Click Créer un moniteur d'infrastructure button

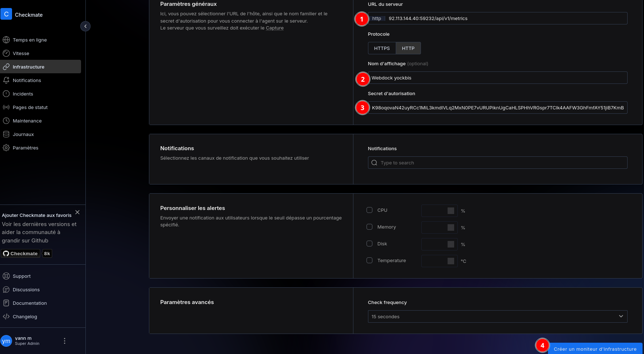(595, 349)
